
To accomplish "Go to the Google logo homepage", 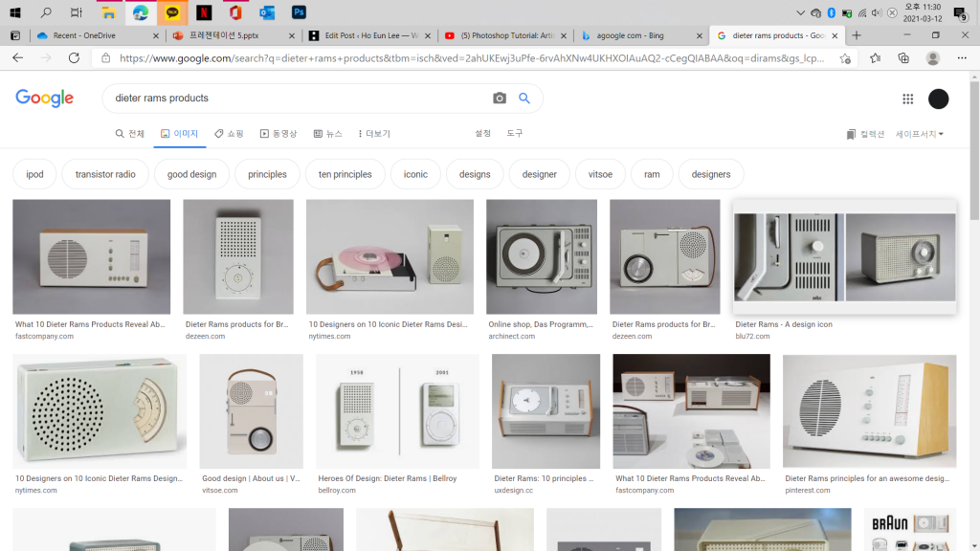I will pos(44,99).
